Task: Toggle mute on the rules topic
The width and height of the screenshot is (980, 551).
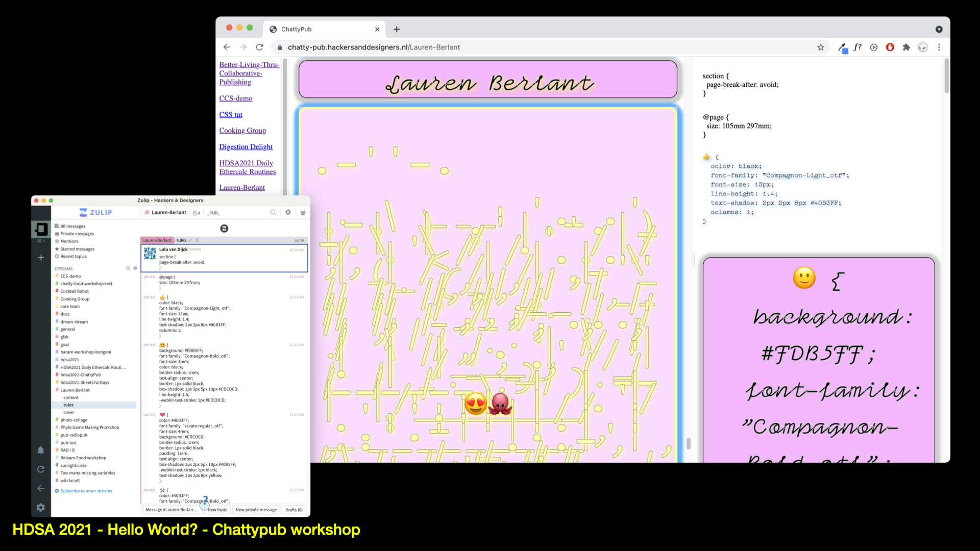Action: (x=197, y=240)
